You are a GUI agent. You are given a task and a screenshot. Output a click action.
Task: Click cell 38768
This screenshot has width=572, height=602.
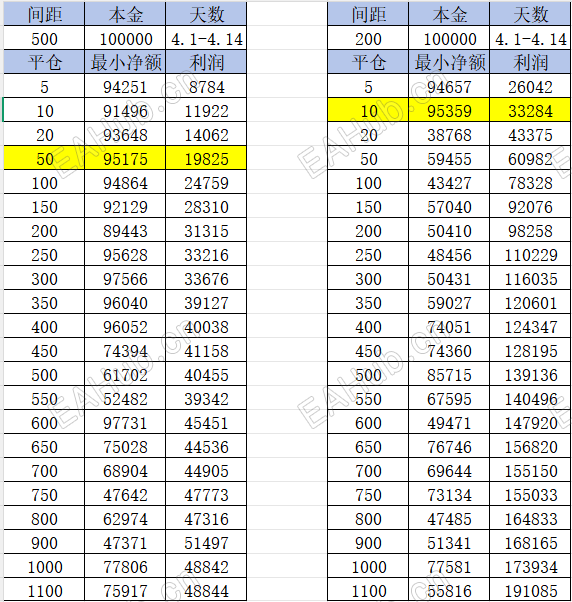coord(449,134)
